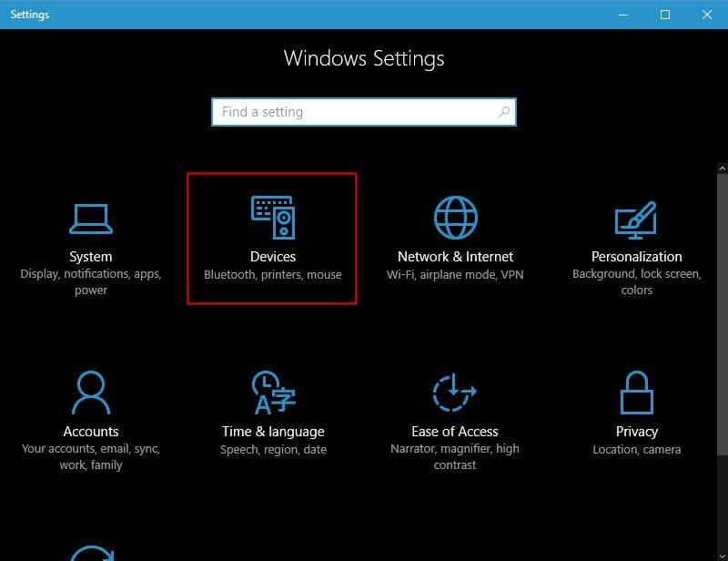Click 'Bluetooth, printers, mouse' description
This screenshot has width=728, height=561.
point(272,275)
